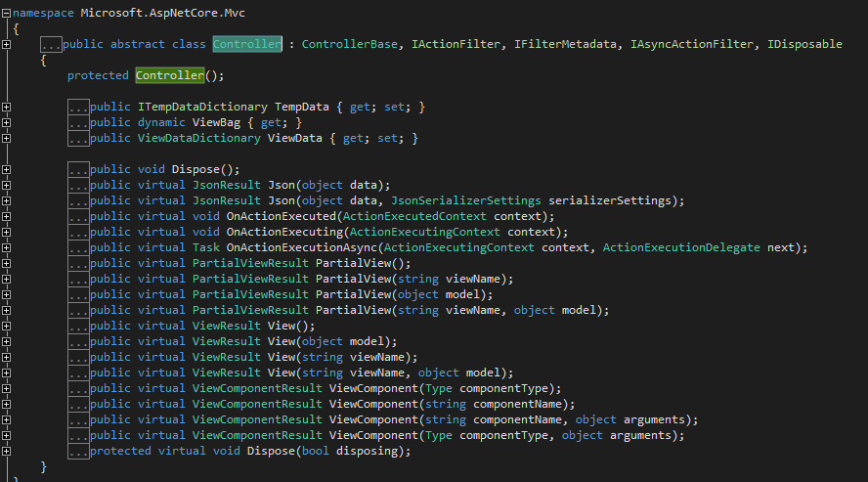Collapse the namespace Microsoft.AspNetCore.Mvc block in the gutter

(x=6, y=13)
